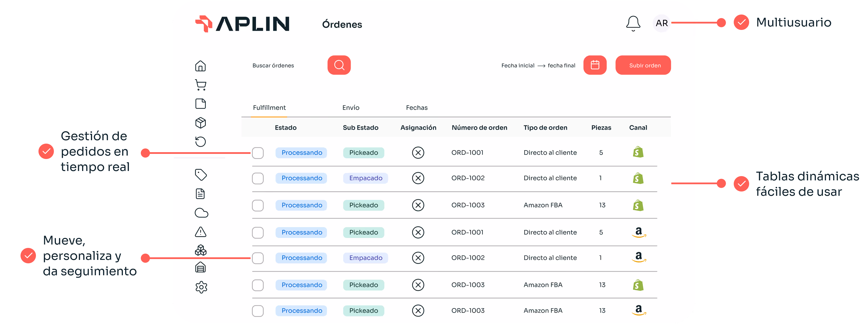Click Pickeado badge in first ORD-1003 row
This screenshot has width=868, height=324.
[x=363, y=205]
